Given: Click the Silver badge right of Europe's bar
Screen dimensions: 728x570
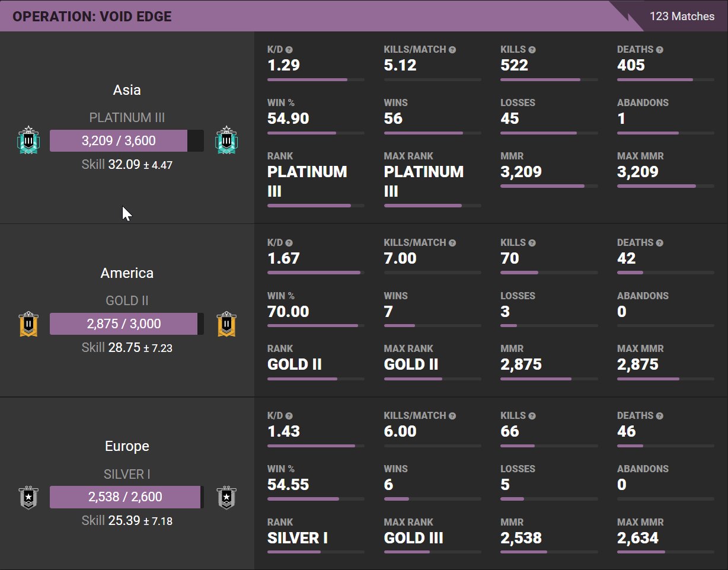Looking at the screenshot, I should pos(226,497).
